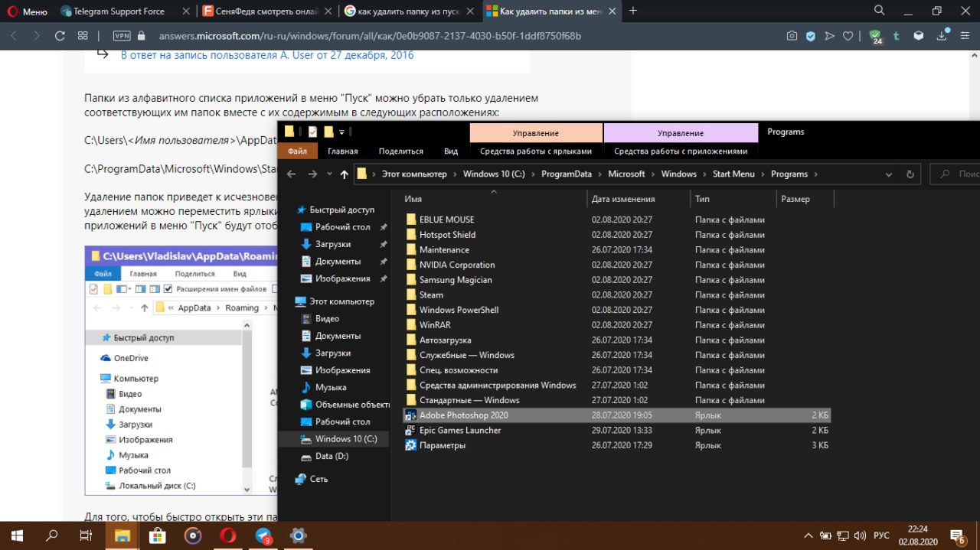Select the Hotspot Shield folder
Viewport: 980px width, 550px height.
pos(447,235)
